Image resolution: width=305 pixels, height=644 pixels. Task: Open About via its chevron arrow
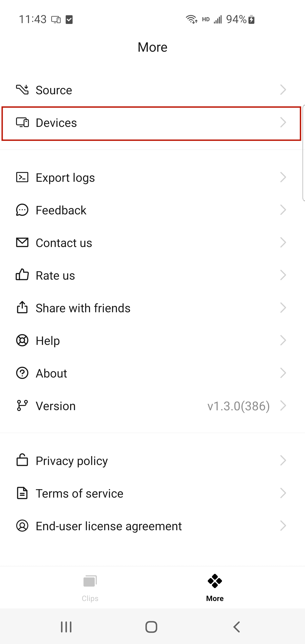click(x=283, y=373)
